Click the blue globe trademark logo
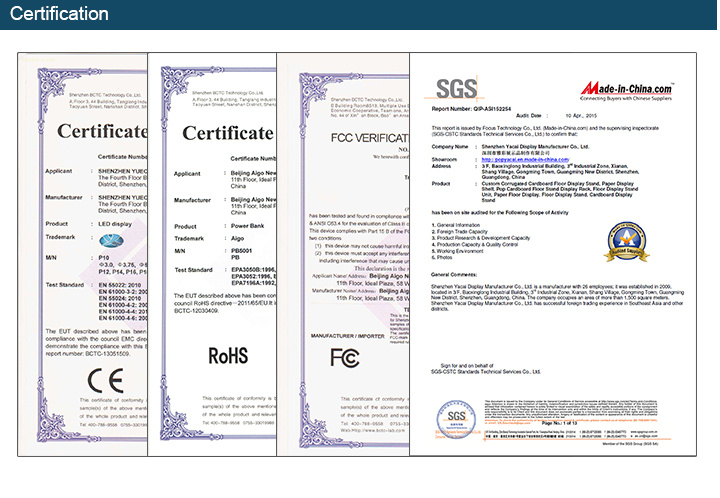Screen dimensions: 720x498 (112, 240)
